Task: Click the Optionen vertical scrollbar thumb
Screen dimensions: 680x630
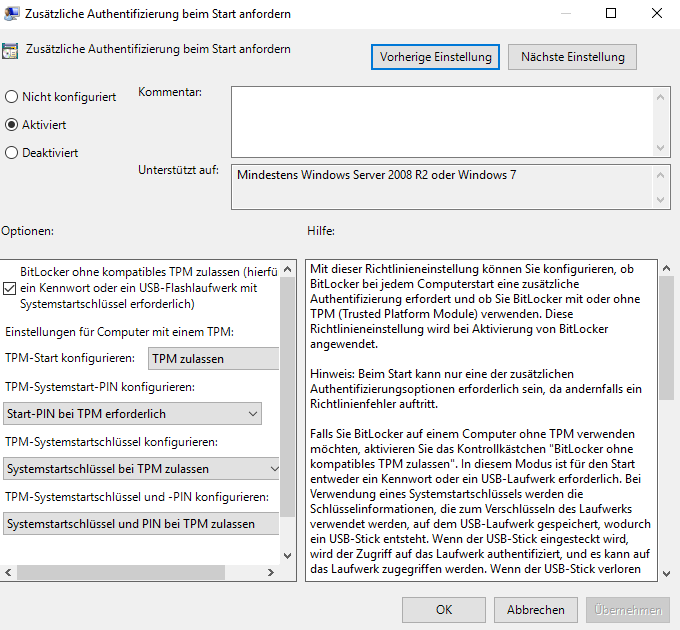Action: (x=287, y=397)
